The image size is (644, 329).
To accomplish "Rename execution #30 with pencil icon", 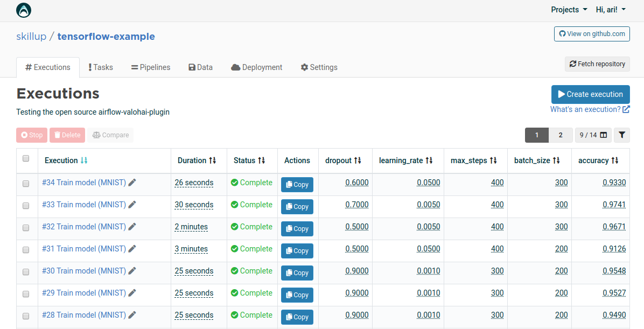I will click(132, 271).
